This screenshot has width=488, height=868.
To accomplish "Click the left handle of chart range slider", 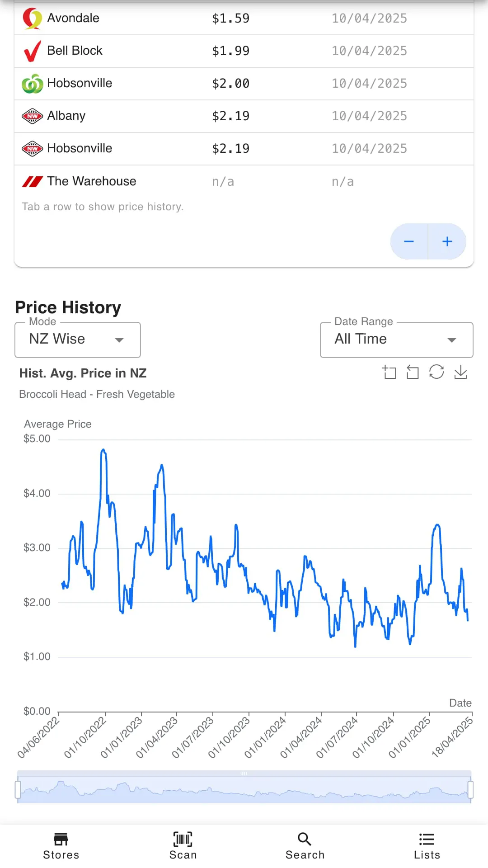I will click(18, 789).
